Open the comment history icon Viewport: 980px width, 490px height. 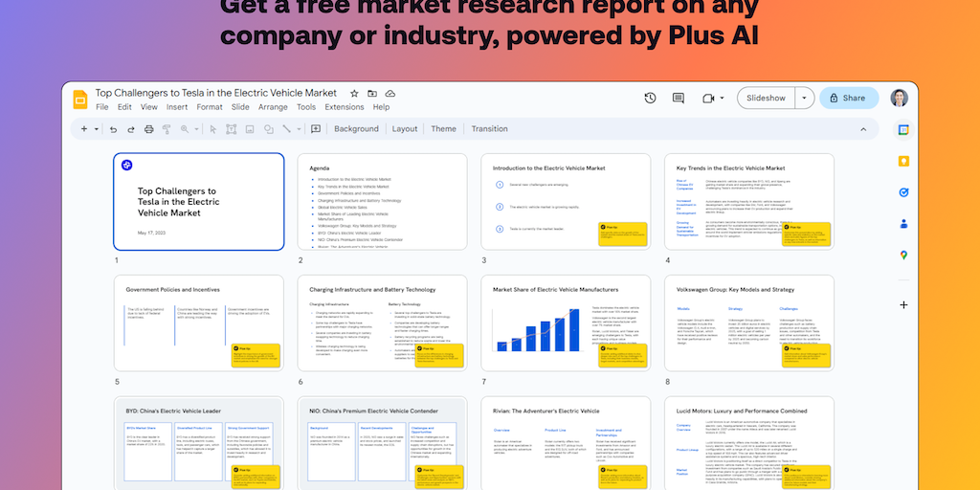(679, 98)
